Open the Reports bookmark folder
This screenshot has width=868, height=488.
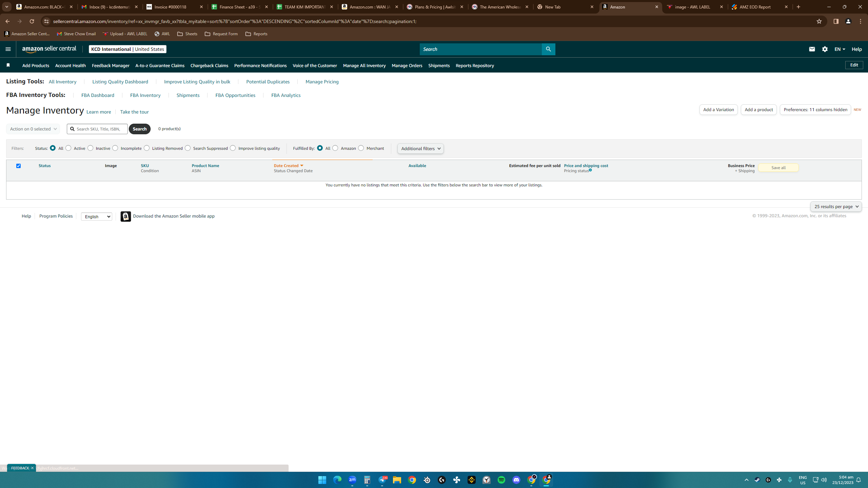(x=256, y=34)
